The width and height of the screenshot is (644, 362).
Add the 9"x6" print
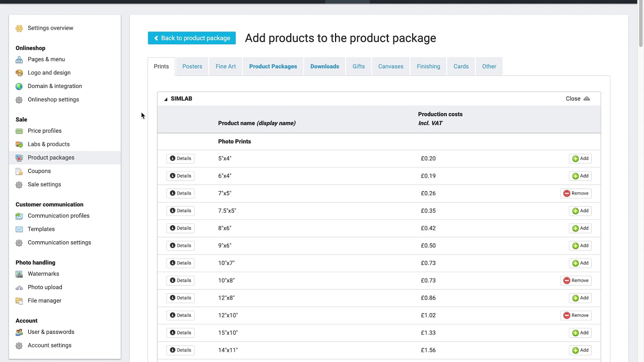click(x=580, y=246)
